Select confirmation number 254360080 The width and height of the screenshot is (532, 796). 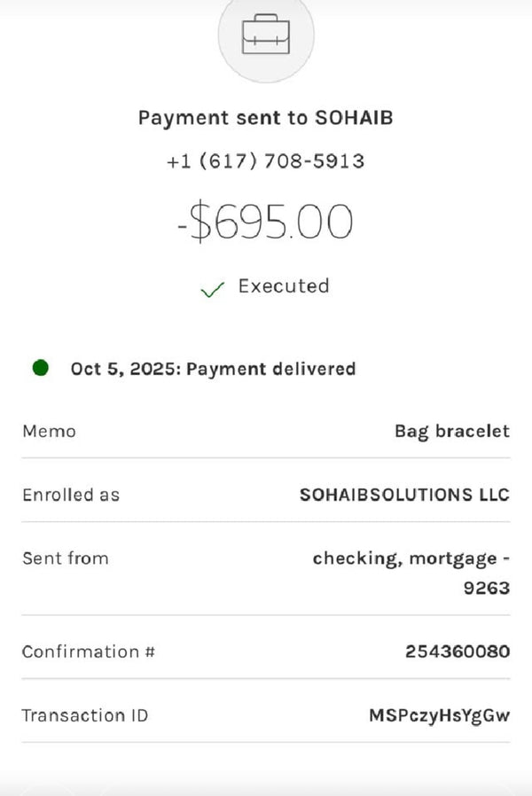pyautogui.click(x=458, y=652)
